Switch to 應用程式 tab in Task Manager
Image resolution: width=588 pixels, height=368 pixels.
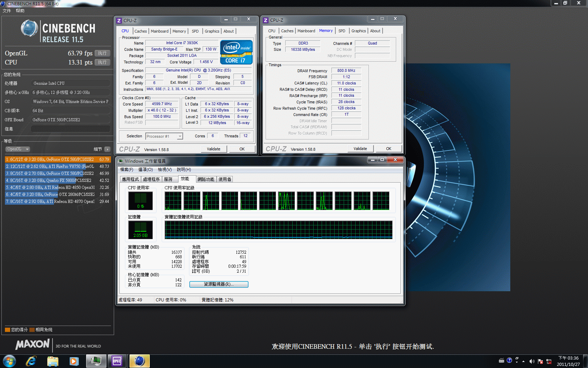click(x=131, y=179)
